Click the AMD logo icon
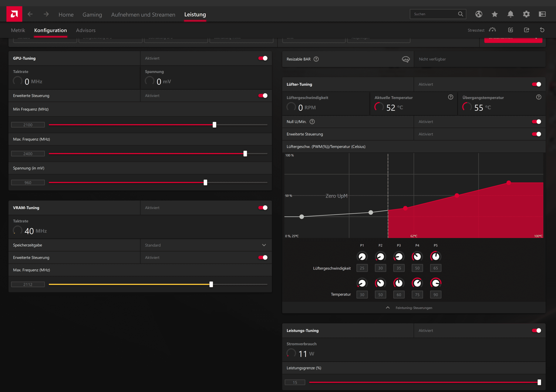556x392 pixels. tap(14, 14)
